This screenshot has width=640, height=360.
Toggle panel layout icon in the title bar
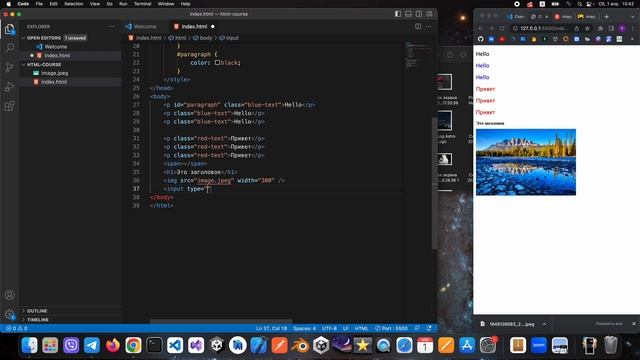point(408,14)
